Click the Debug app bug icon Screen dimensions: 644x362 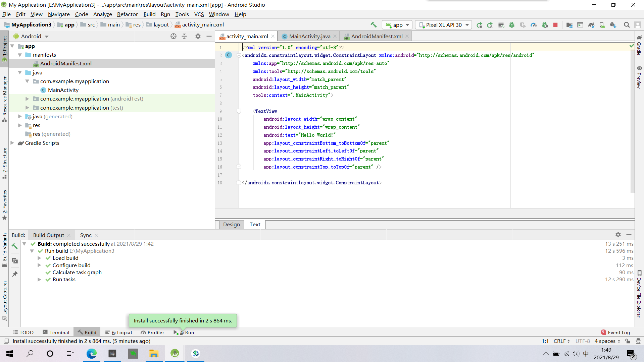(511, 25)
